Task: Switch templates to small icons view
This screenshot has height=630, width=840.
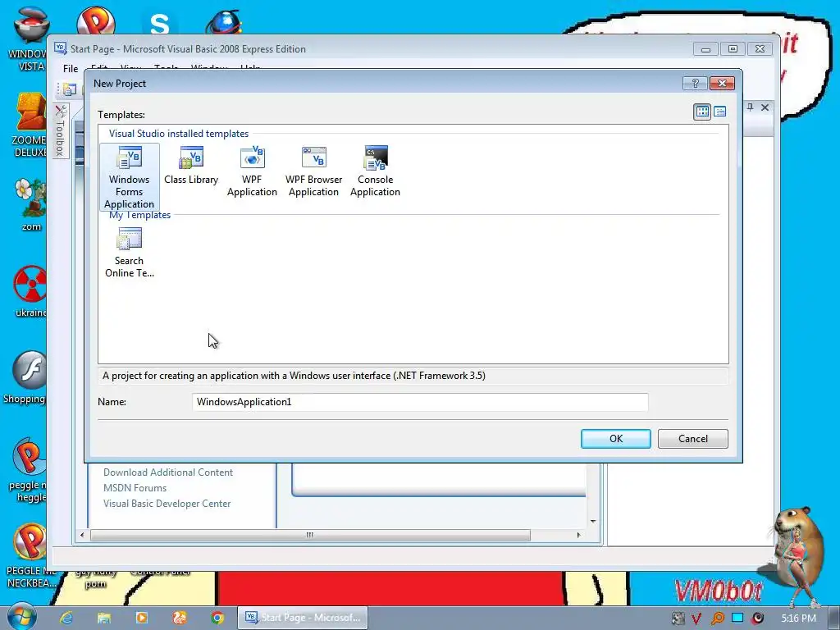Action: coord(719,112)
